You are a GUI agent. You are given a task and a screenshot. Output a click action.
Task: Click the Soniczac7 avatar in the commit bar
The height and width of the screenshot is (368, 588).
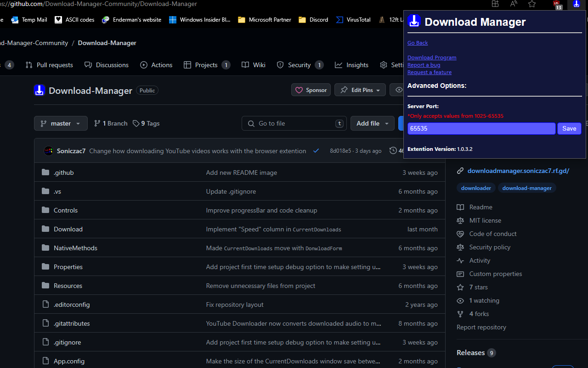[x=48, y=151]
